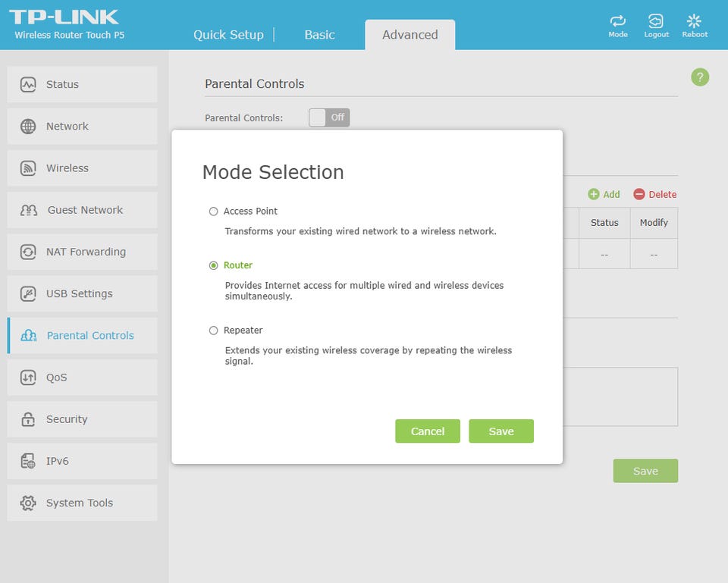The width and height of the screenshot is (728, 583).
Task: Click the System Tools gear icon
Action: 28,503
